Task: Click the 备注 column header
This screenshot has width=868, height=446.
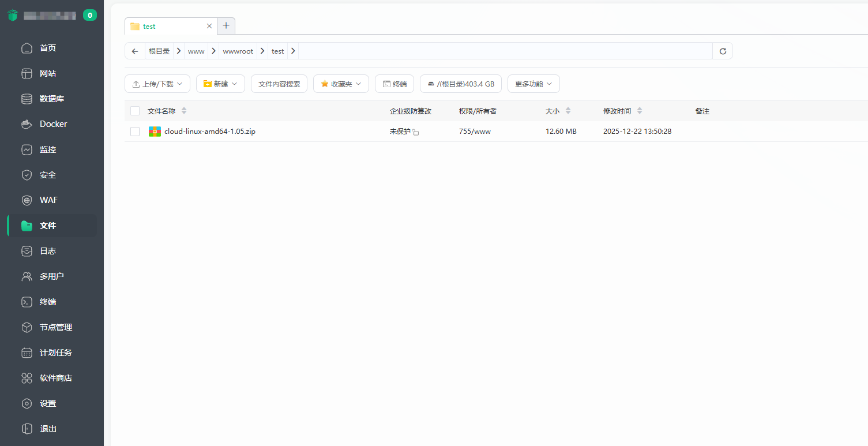Action: click(x=702, y=111)
